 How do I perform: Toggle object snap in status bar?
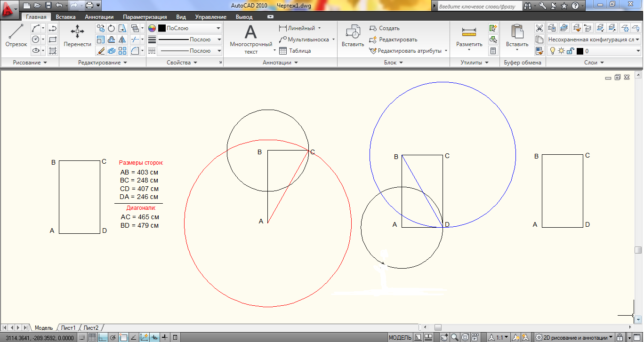[123, 337]
